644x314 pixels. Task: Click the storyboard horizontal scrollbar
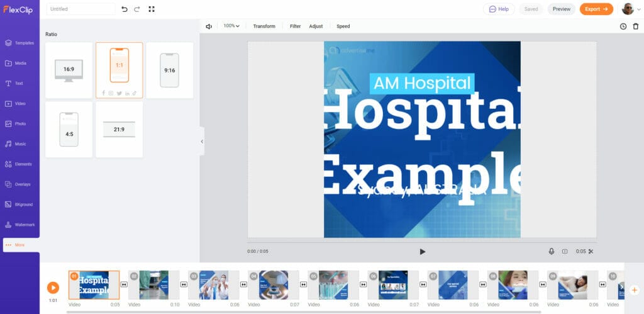coord(304,312)
